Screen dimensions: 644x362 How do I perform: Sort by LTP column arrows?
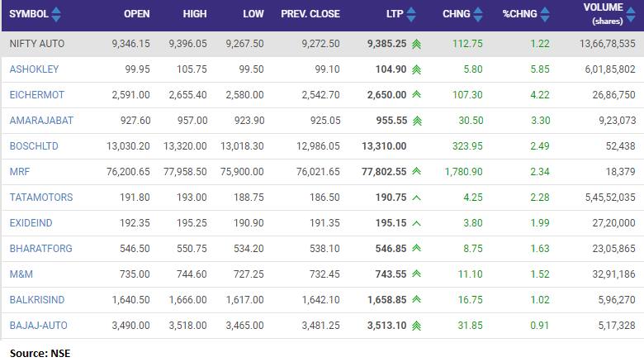click(410, 14)
